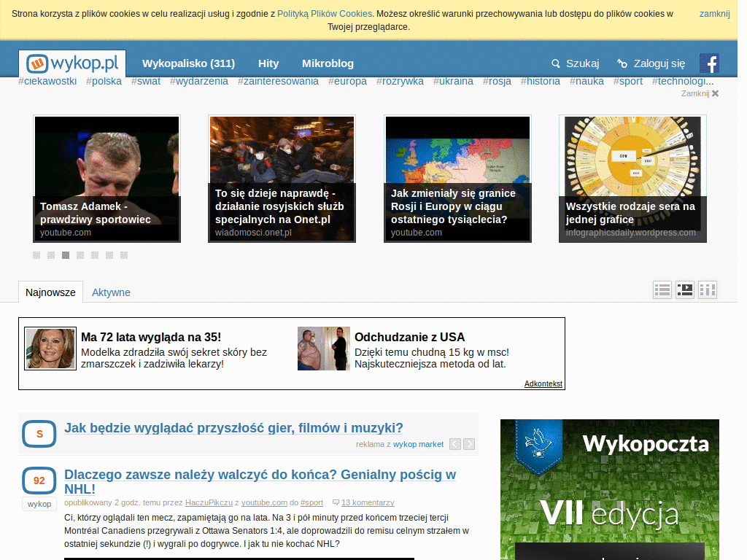747x560 pixels.
Task: Open #sport tag in article meta
Action: tap(311, 503)
